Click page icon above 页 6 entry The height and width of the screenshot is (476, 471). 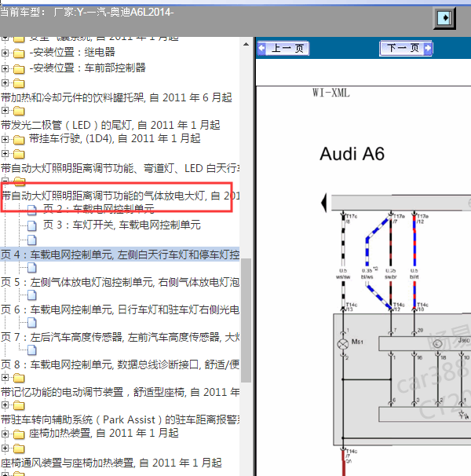click(x=32, y=295)
